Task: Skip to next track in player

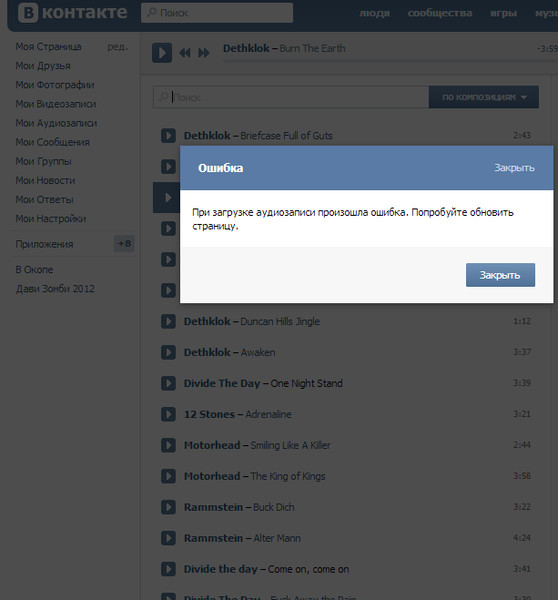Action: pos(204,53)
